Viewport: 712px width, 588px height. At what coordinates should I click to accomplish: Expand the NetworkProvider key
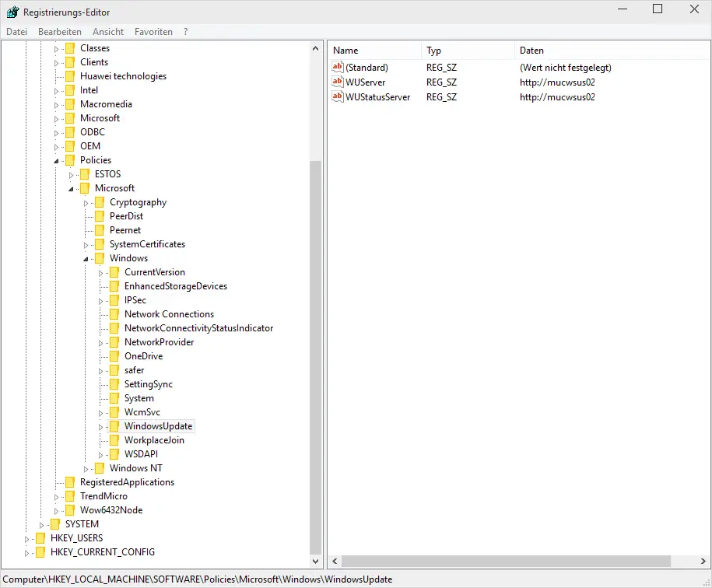coord(101,343)
